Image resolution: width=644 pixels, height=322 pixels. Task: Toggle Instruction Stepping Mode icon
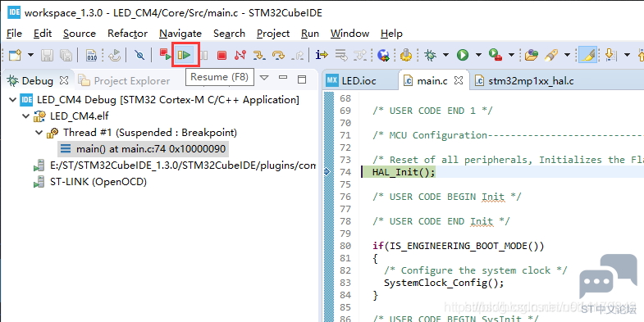pos(322,55)
